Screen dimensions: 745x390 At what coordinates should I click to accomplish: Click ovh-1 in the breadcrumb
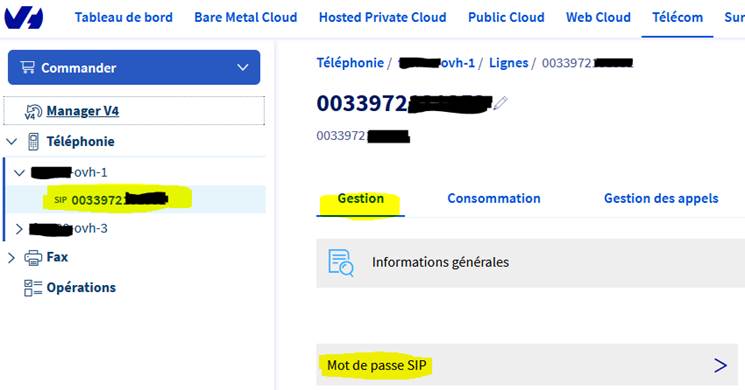tap(437, 63)
